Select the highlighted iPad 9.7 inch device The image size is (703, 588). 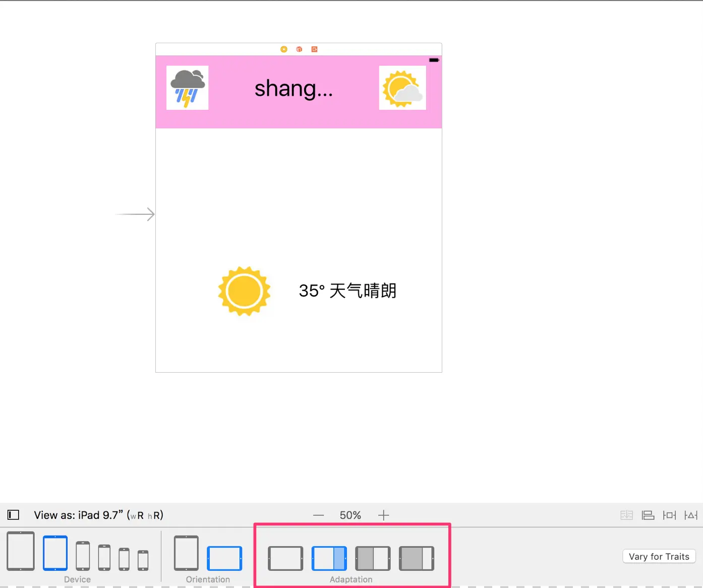tap(55, 553)
